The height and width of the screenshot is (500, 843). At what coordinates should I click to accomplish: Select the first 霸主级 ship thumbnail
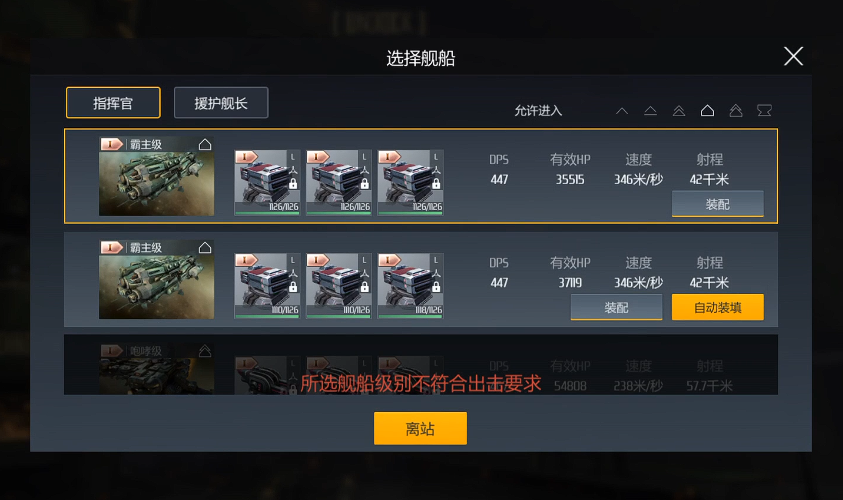(156, 176)
